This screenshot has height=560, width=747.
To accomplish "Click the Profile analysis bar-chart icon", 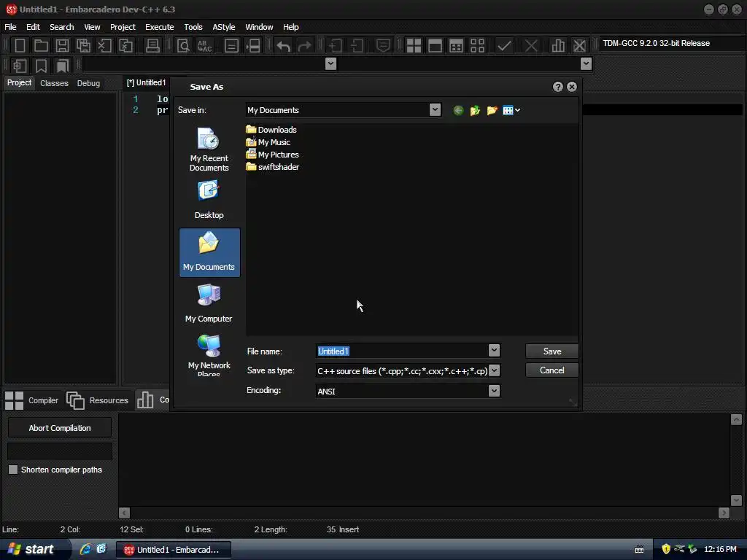I will click(x=558, y=46).
